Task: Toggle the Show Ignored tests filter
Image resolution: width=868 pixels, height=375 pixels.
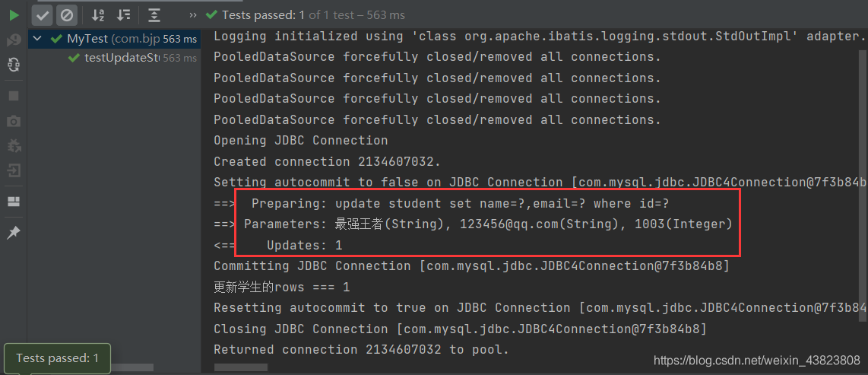Action: coord(66,15)
